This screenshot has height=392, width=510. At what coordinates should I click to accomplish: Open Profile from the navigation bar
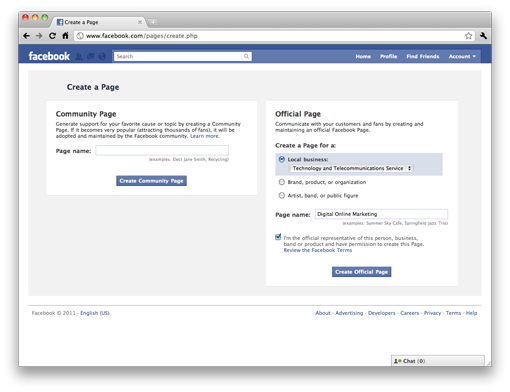click(388, 56)
